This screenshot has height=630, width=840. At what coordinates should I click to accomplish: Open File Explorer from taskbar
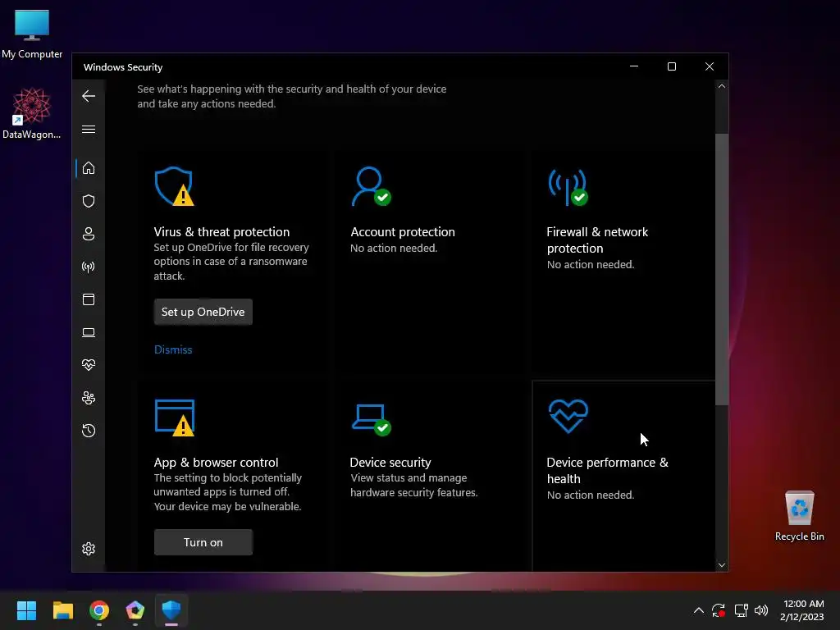(x=62, y=610)
